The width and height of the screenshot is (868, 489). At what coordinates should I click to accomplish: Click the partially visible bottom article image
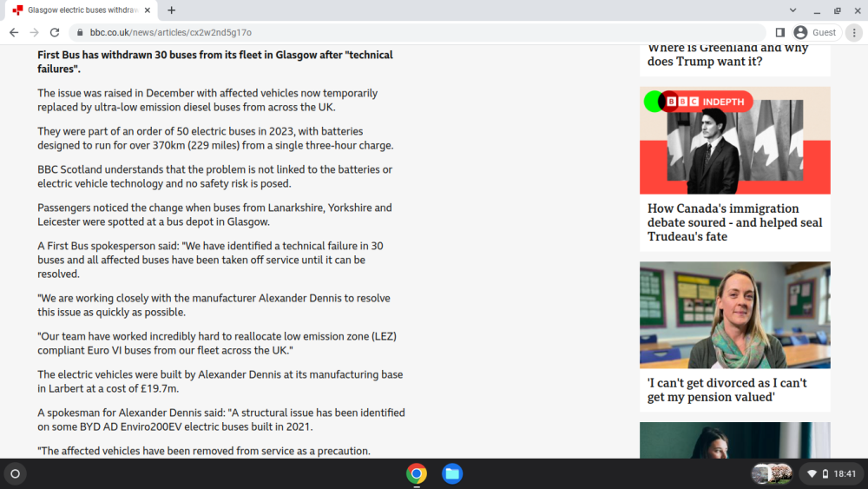point(735,440)
